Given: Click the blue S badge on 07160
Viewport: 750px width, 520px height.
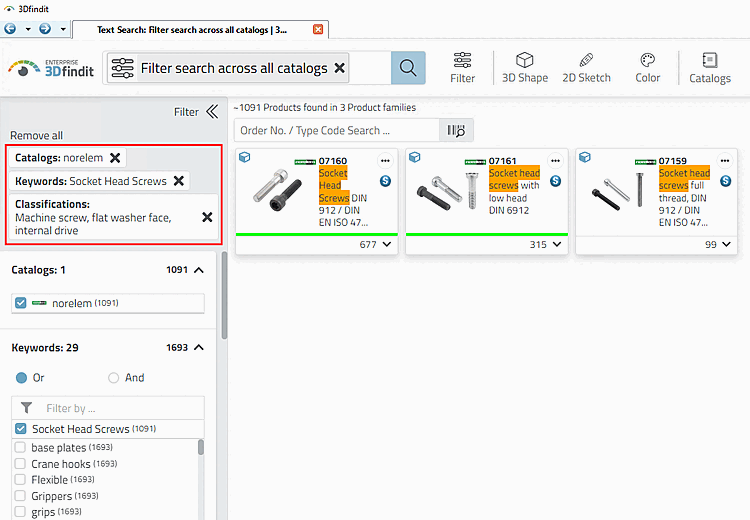Looking at the screenshot, I should (385, 181).
